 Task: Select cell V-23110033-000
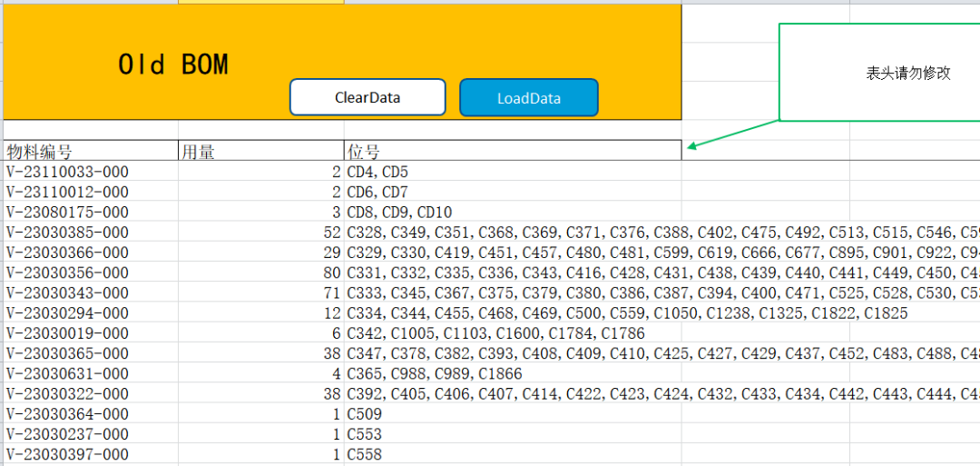pyautogui.click(x=91, y=172)
